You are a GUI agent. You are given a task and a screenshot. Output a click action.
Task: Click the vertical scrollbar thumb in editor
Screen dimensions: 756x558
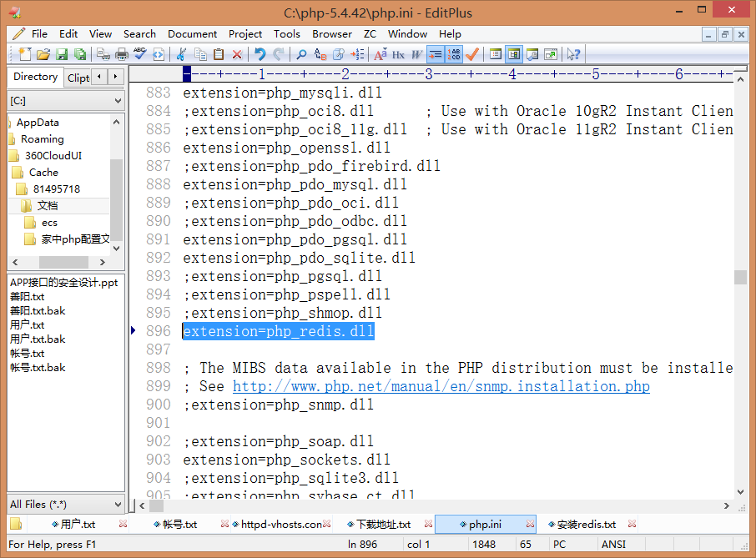pyautogui.click(x=740, y=278)
